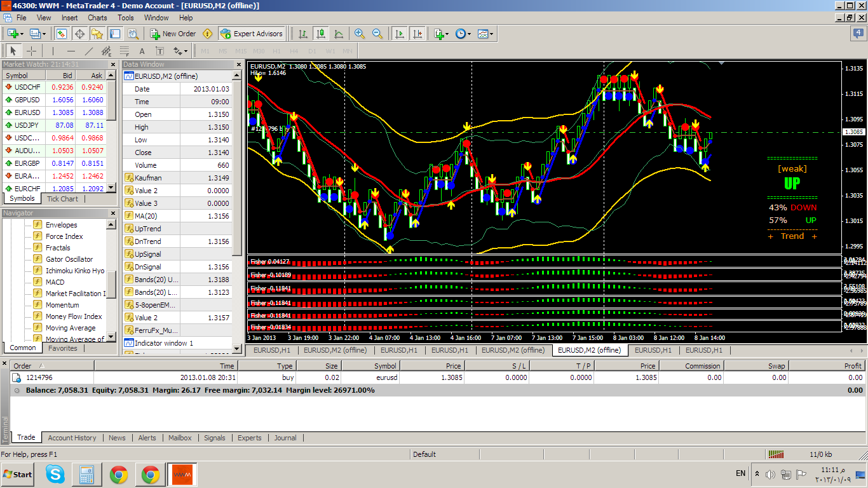Toggle the Expert Advisors button

tap(252, 34)
